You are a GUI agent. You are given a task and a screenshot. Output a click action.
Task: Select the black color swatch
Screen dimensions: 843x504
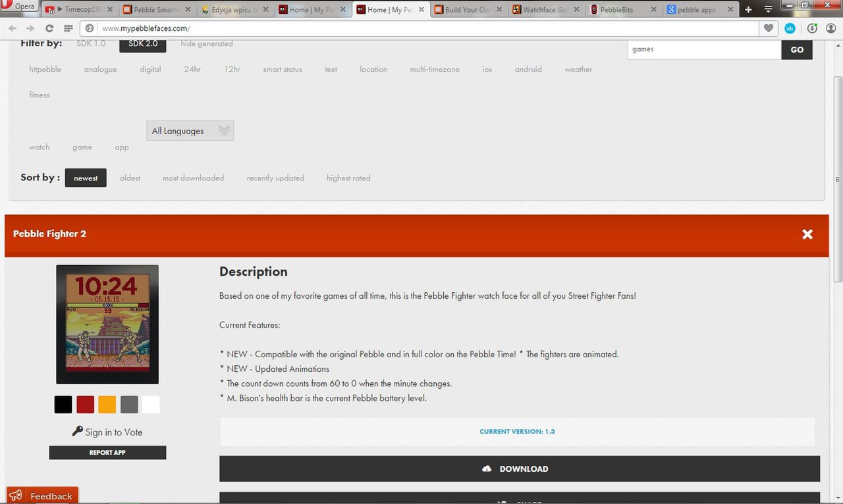[63, 405]
